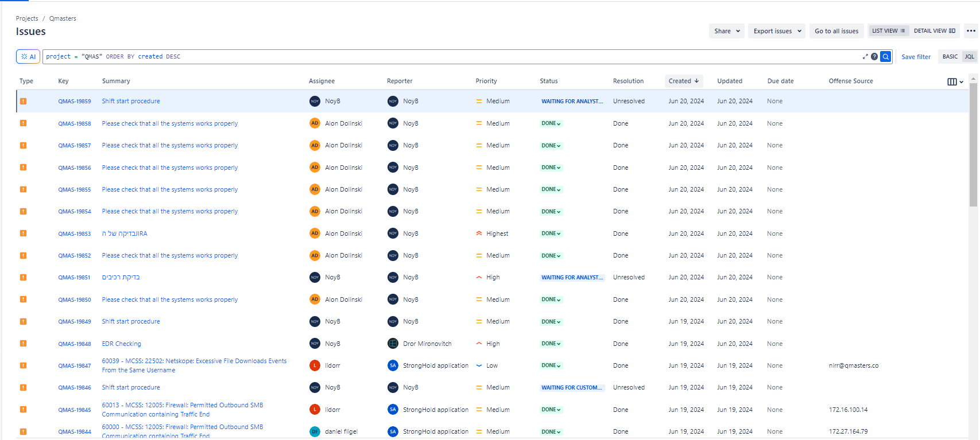Open the Qmasters breadcrumb link

click(63, 18)
